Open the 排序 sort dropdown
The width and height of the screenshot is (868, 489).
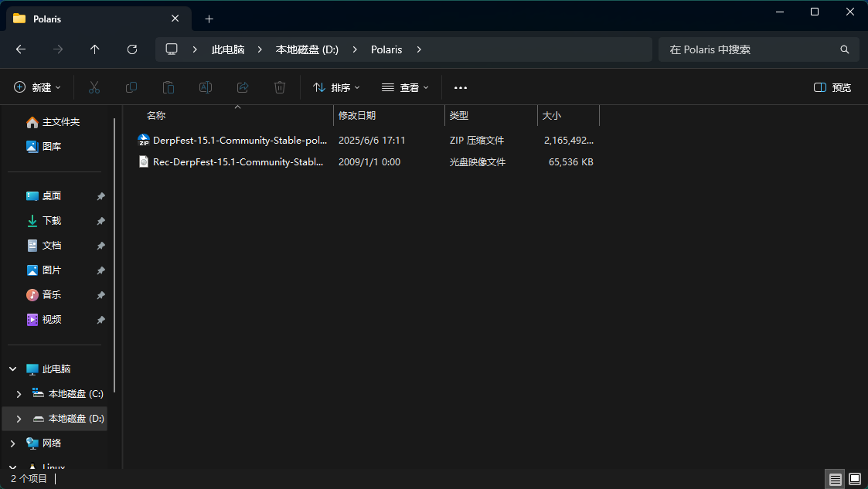click(336, 87)
